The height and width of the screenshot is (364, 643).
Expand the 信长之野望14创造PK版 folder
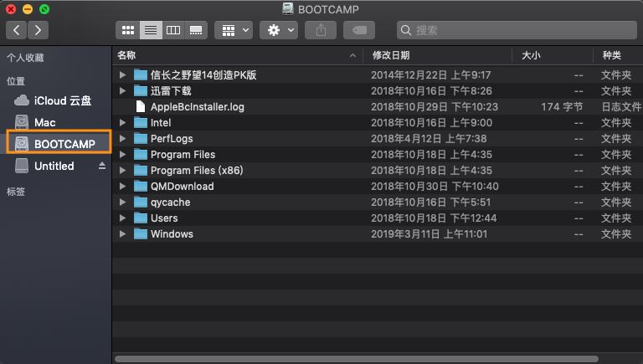click(x=122, y=74)
